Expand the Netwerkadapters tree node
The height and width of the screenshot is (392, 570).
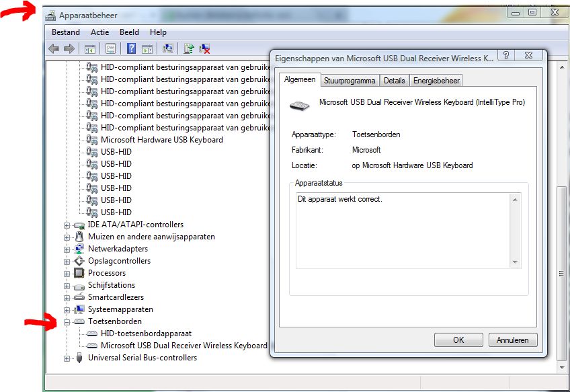[x=67, y=249]
